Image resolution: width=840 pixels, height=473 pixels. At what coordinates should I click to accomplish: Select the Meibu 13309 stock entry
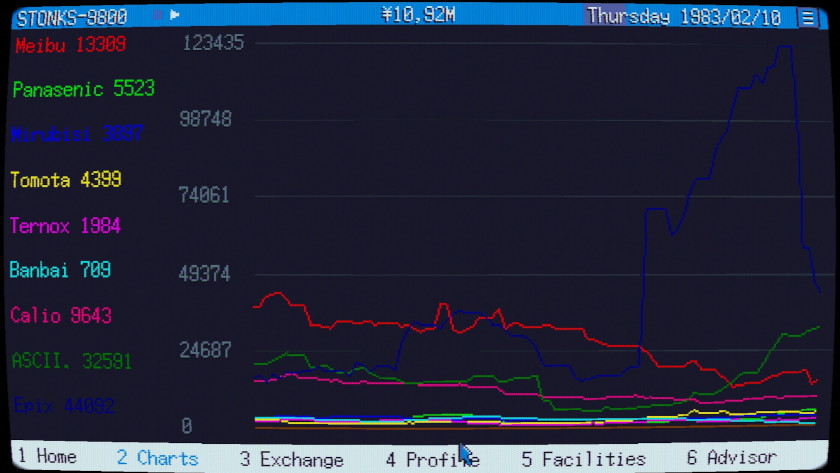[x=71, y=44]
